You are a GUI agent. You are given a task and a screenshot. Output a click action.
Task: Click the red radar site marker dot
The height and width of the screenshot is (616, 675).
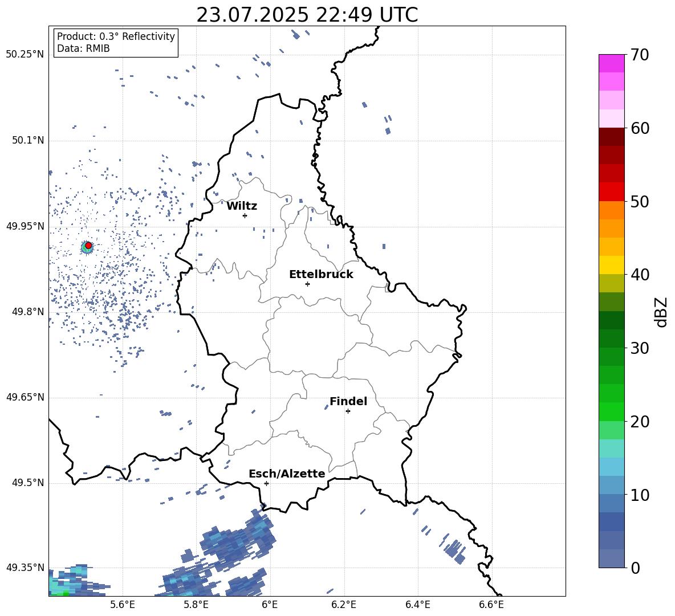point(88,246)
